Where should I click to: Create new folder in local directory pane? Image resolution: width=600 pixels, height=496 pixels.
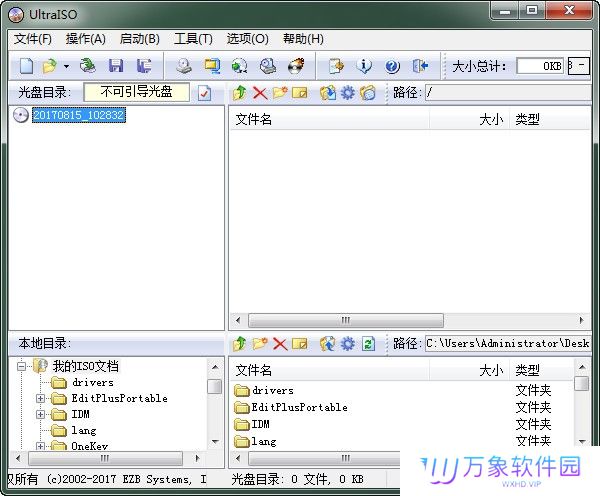(x=260, y=343)
